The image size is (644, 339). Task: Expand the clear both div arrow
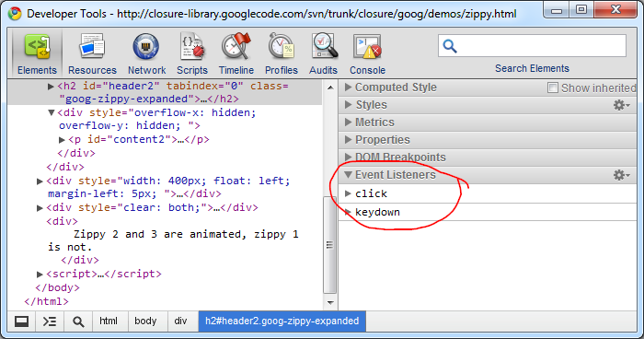click(x=40, y=208)
